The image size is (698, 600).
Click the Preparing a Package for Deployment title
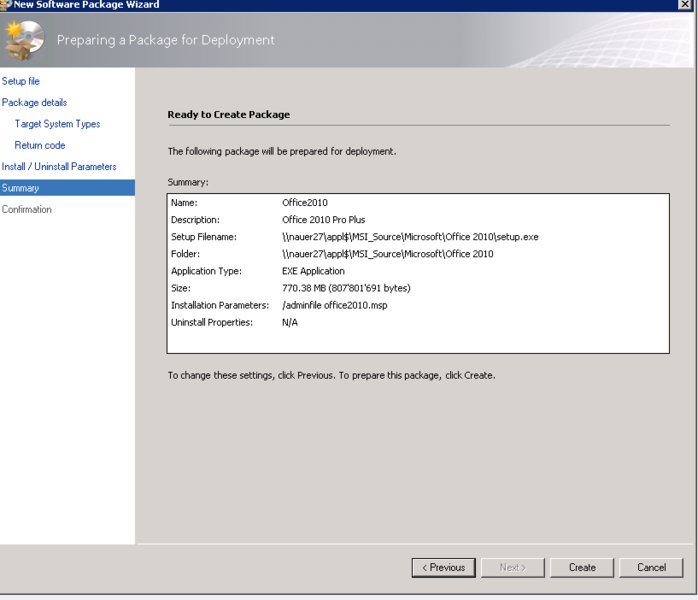(166, 41)
